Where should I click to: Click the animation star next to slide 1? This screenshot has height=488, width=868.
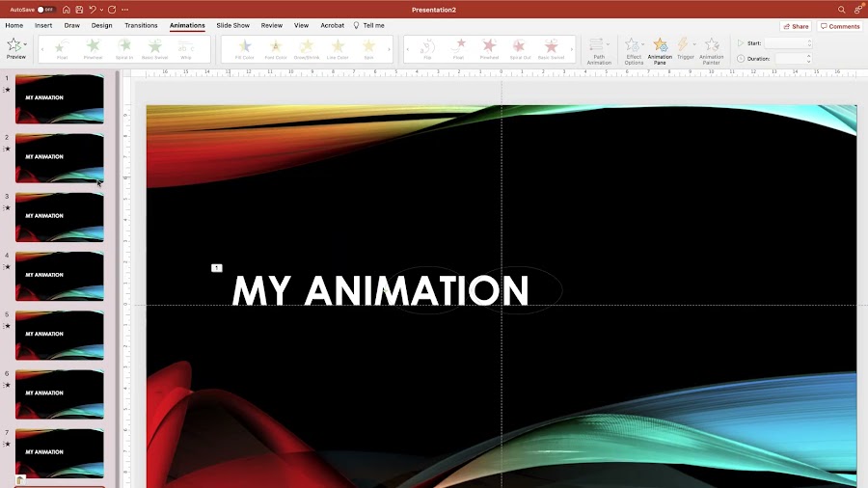coord(7,90)
